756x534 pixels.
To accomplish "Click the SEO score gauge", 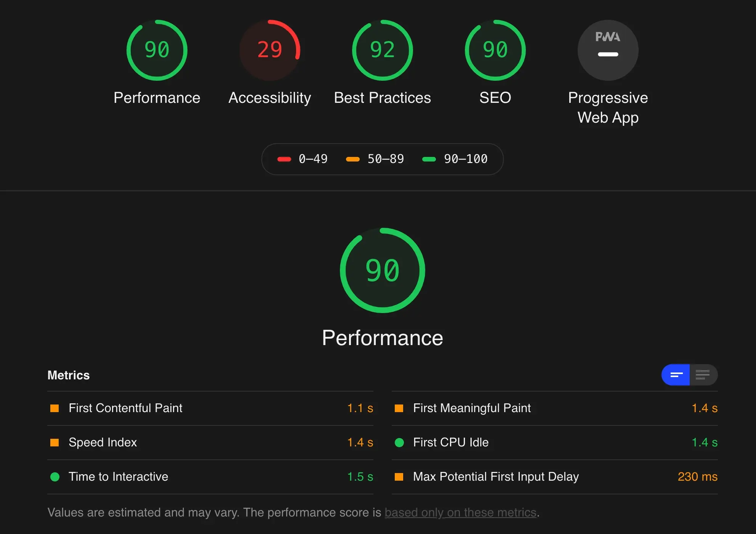I will pos(495,50).
